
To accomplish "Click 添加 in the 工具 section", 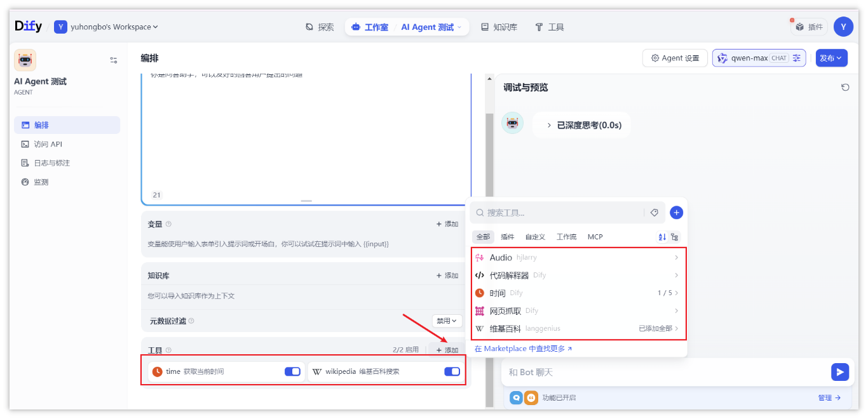I will 447,350.
